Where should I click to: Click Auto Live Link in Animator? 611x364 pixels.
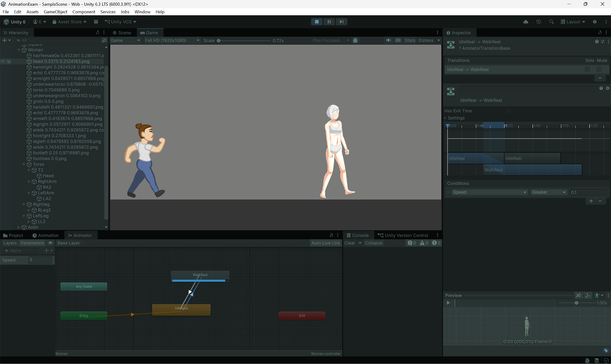(x=326, y=243)
